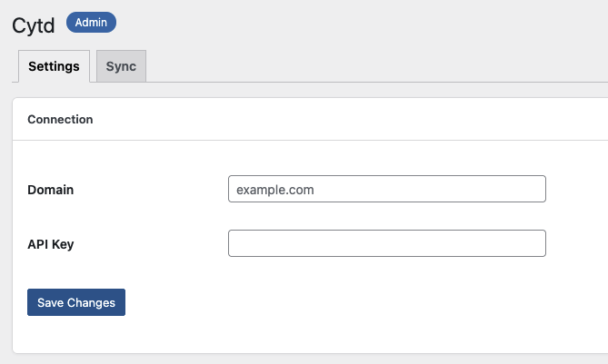Click the API Key field label
Screen dimensions: 608x364
51,244
